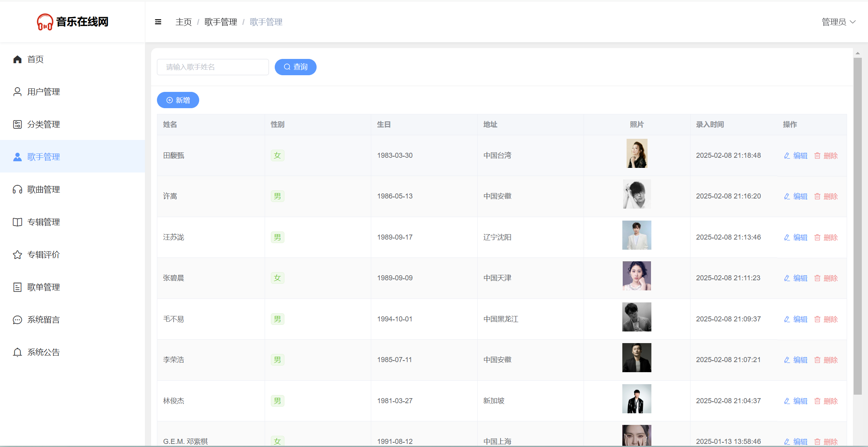Click the headphone logo icon
Viewport: 868px width, 447px height.
[x=45, y=22]
